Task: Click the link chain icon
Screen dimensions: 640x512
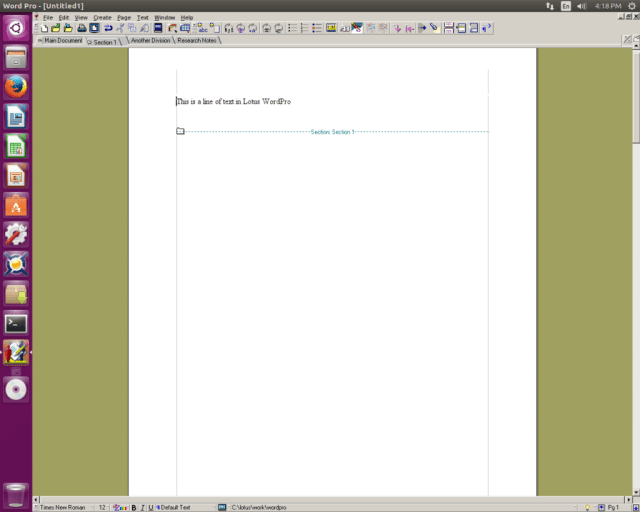Action: [x=434, y=28]
